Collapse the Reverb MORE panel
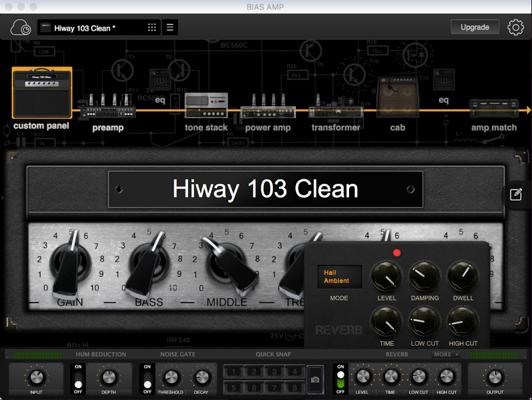The height and width of the screenshot is (400, 532). click(x=446, y=354)
